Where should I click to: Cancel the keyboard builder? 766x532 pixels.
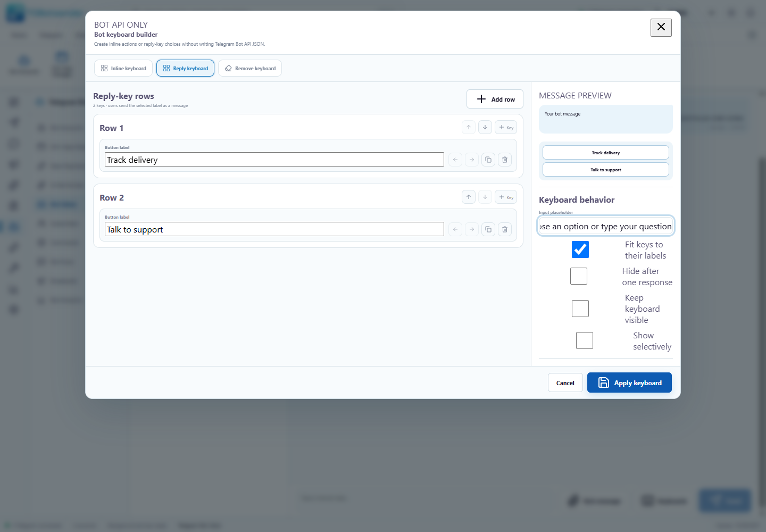(x=565, y=383)
